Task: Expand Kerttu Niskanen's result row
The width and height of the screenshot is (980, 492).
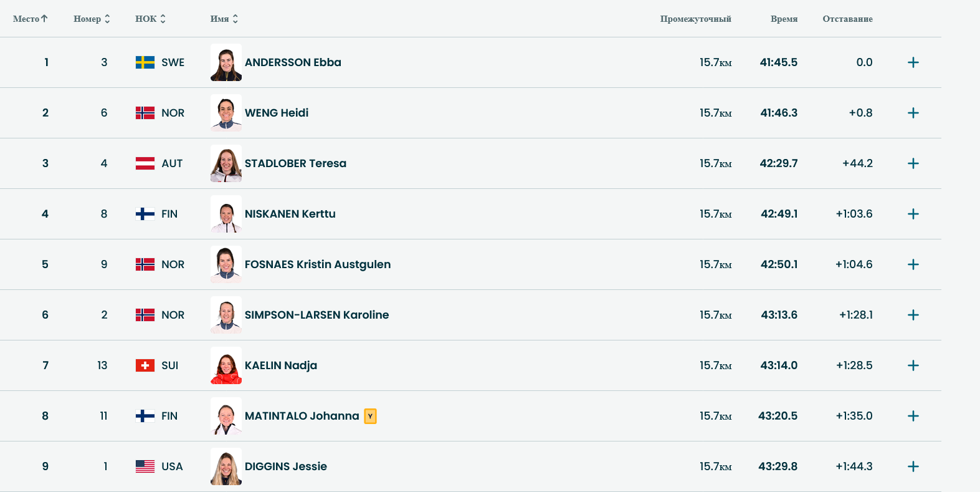Action: click(x=913, y=214)
